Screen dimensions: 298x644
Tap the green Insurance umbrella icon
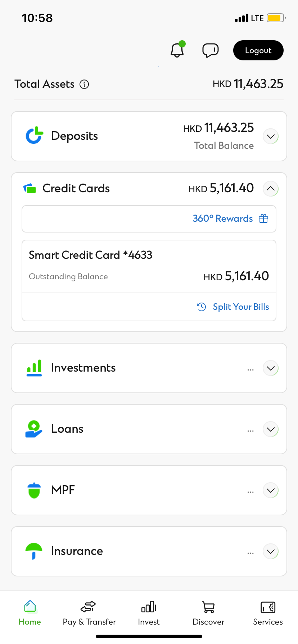34,551
